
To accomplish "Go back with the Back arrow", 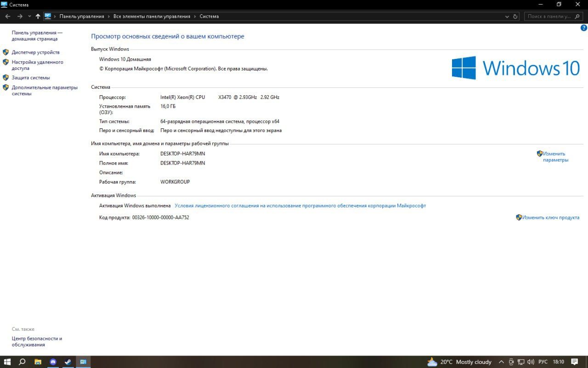I will click(x=7, y=16).
